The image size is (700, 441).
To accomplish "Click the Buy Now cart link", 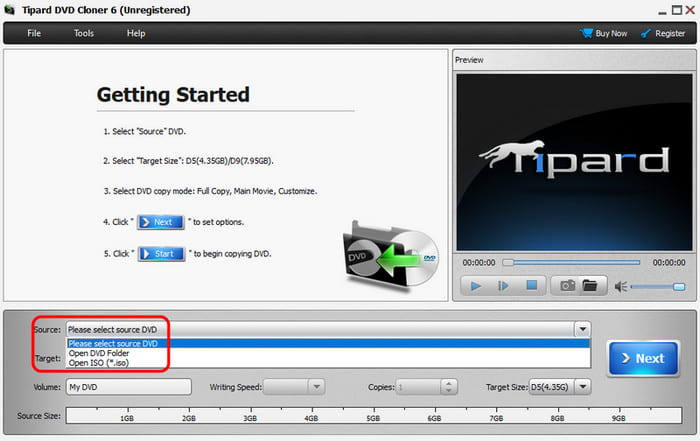I will pos(604,33).
